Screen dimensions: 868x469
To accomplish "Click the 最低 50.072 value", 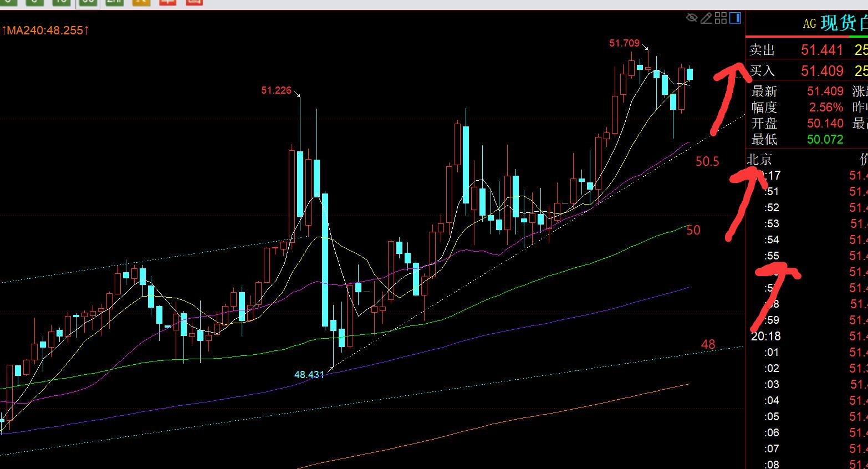I will (x=825, y=139).
